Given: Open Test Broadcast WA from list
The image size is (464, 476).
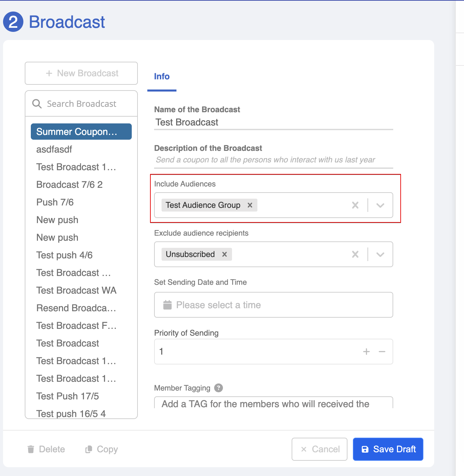Looking at the screenshot, I should (x=76, y=291).
